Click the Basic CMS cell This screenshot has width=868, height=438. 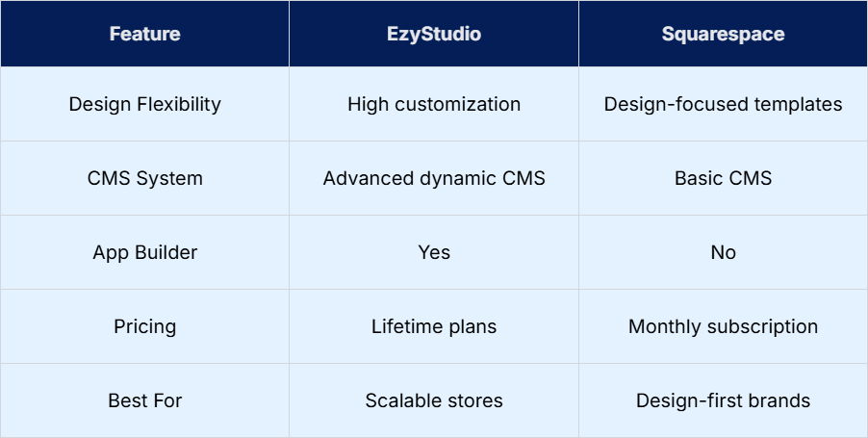point(723,178)
